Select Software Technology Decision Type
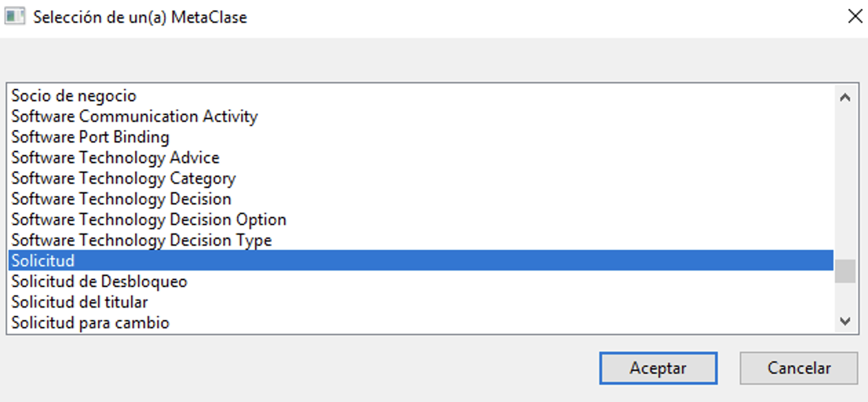 (x=420, y=240)
